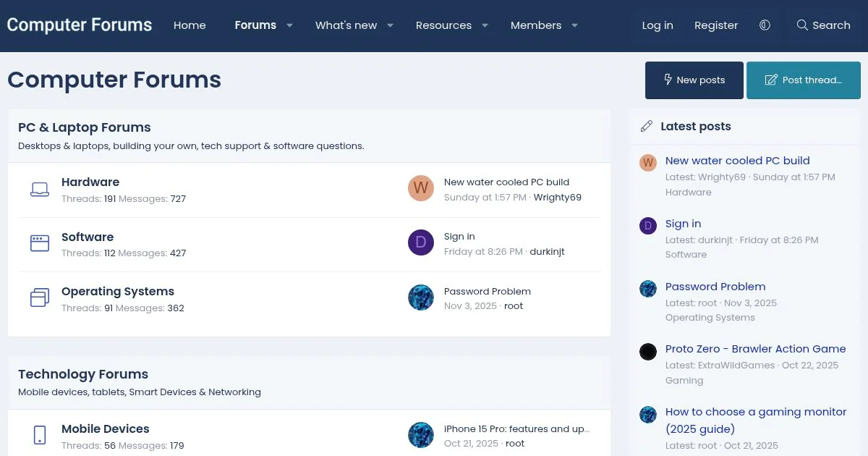868x456 pixels.
Task: Click the black Proto Zero poster avatar
Action: [648, 352]
